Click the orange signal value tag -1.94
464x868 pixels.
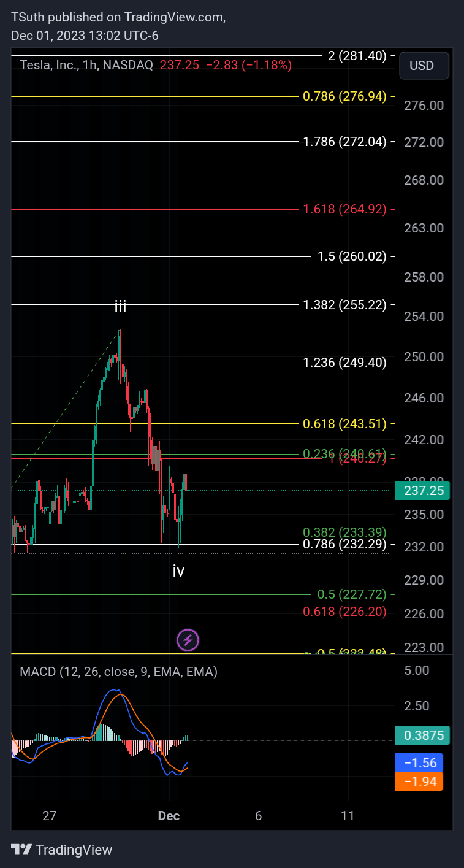click(419, 781)
